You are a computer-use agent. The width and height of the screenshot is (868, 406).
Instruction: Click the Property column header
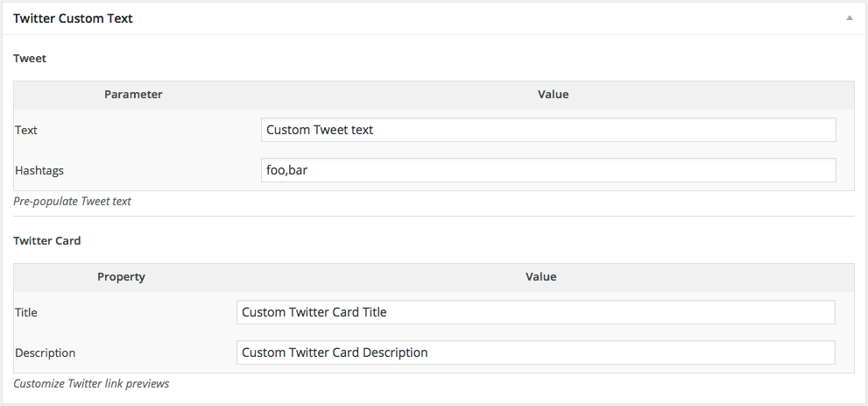(121, 276)
